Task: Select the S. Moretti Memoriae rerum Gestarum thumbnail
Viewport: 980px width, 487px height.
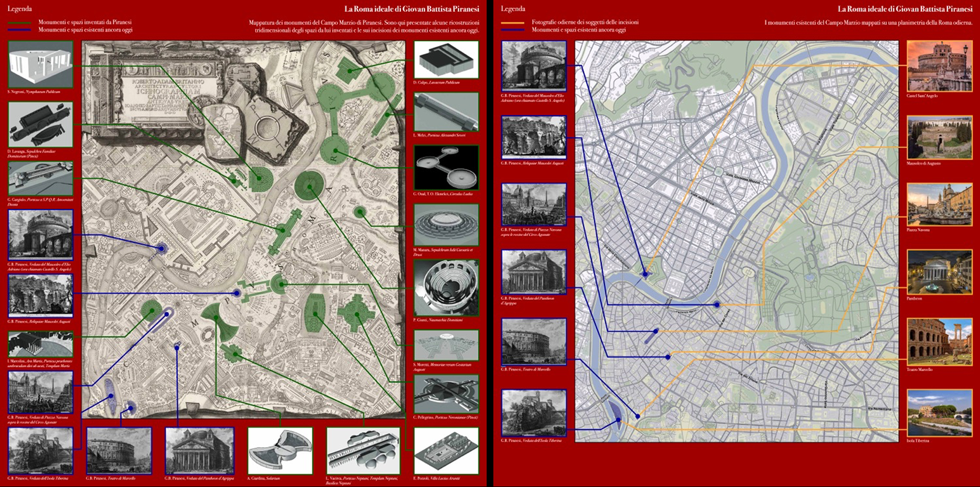Action: pos(446,345)
